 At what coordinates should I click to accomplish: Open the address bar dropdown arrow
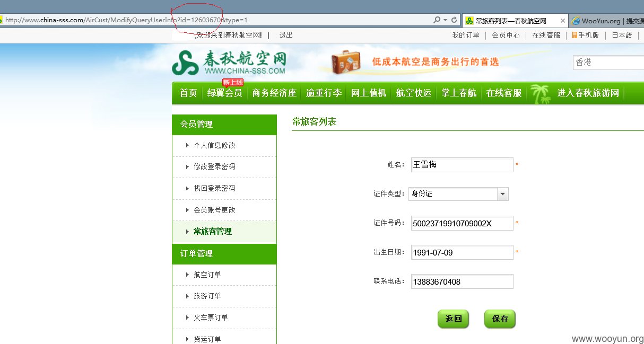(x=445, y=20)
